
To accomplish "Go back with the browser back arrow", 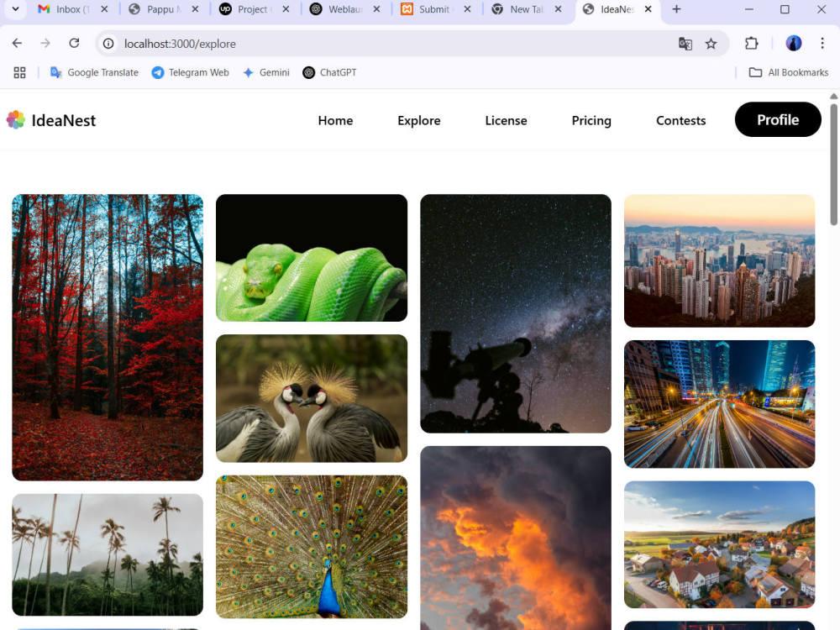I will click(x=17, y=44).
